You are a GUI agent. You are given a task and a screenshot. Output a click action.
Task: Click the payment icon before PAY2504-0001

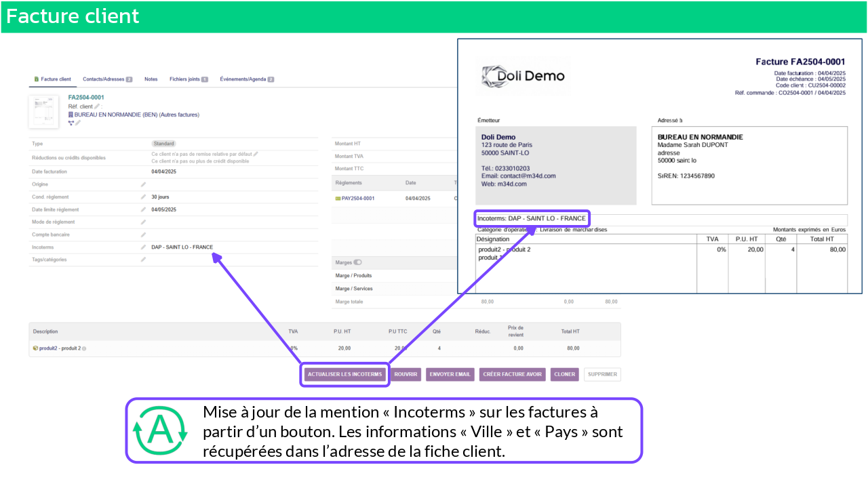338,199
